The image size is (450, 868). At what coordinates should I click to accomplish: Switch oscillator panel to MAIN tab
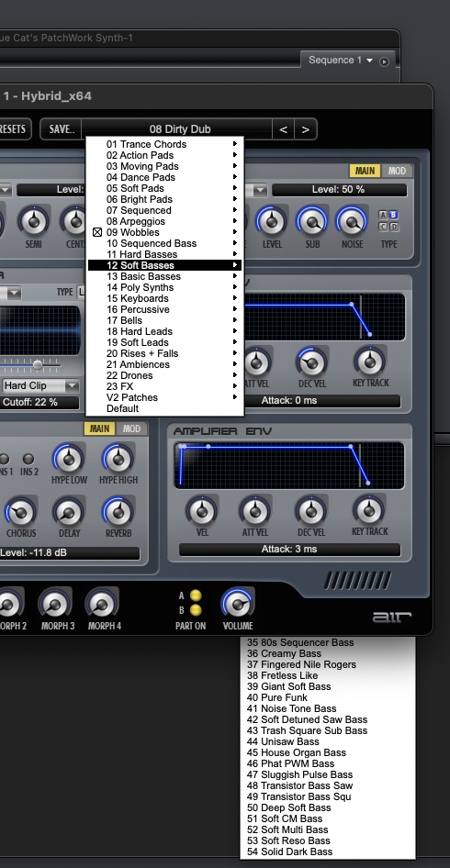click(x=365, y=171)
